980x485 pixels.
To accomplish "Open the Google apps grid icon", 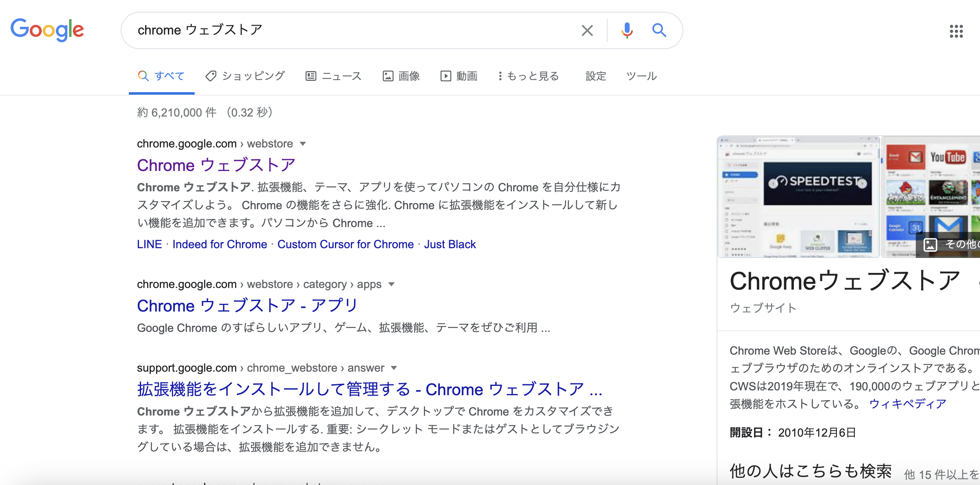I will (x=957, y=31).
